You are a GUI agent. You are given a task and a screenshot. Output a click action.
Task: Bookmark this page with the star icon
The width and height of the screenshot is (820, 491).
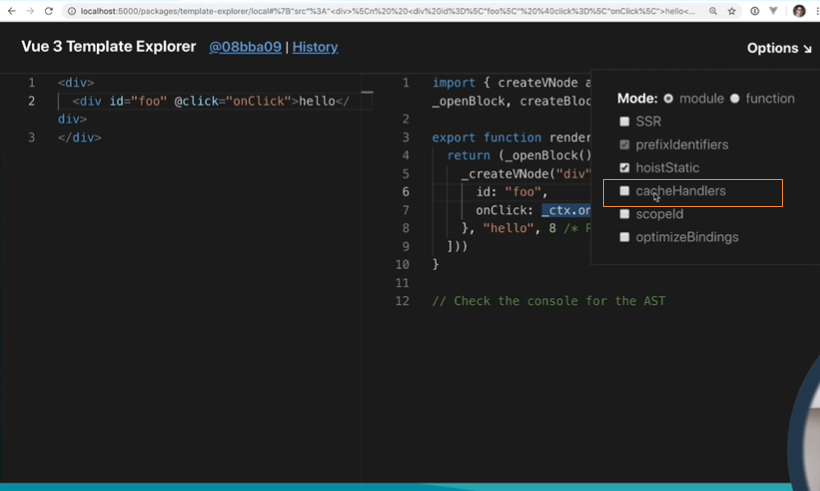click(x=732, y=11)
